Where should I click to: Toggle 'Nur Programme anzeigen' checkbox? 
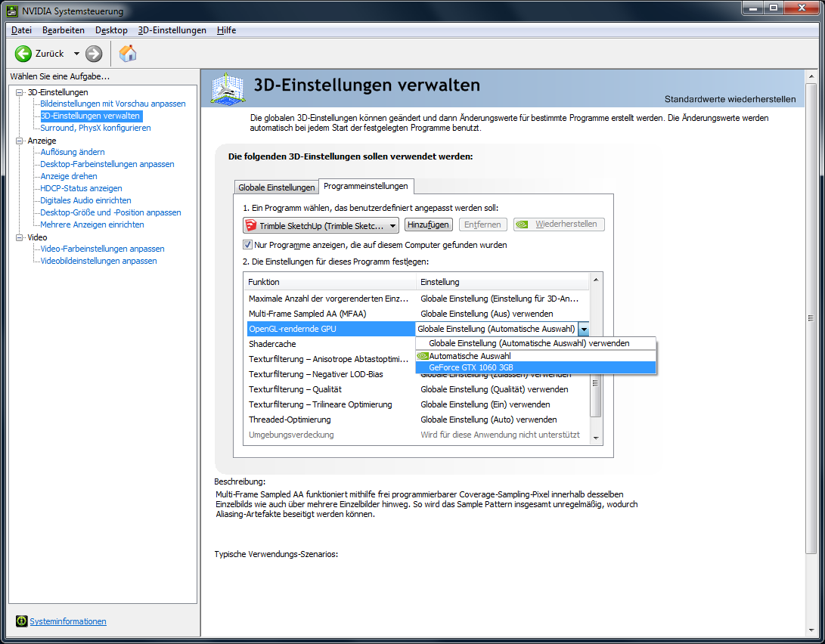pos(247,245)
